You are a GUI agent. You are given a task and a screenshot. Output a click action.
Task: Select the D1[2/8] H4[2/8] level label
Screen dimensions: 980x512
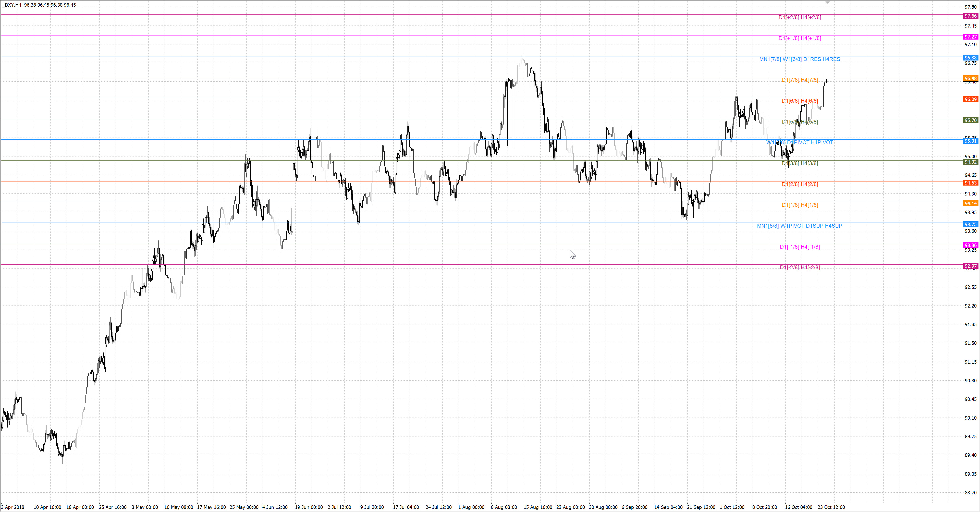(799, 184)
